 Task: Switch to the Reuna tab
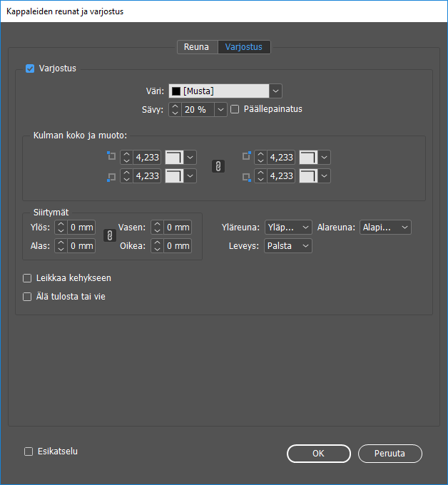(197, 47)
